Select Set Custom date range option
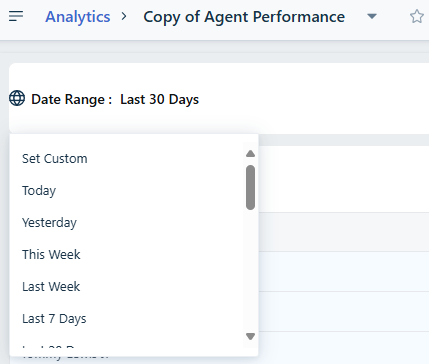Image resolution: width=429 pixels, height=364 pixels. point(55,159)
